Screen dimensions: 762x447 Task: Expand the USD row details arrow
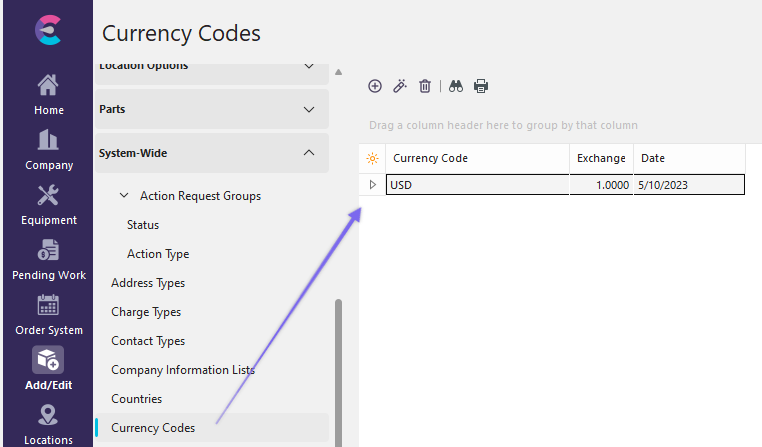[x=373, y=185]
